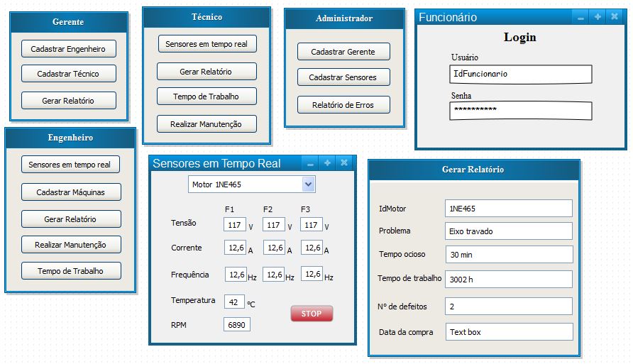The width and height of the screenshot is (633, 364).
Task: Minimize the Funcionário login window
Action: [x=580, y=18]
